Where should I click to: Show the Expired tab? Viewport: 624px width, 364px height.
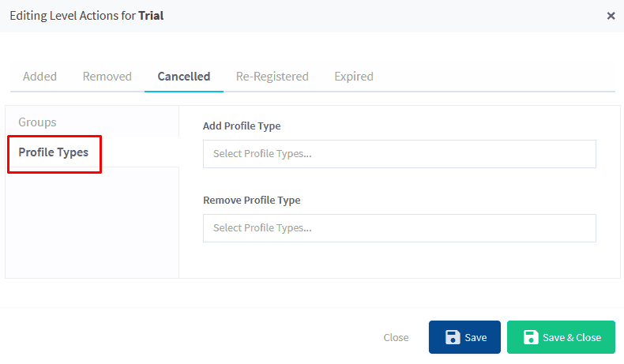tap(353, 77)
